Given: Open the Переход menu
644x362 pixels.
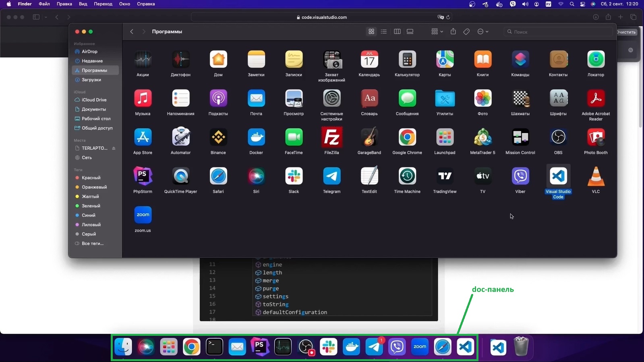Looking at the screenshot, I should (x=103, y=4).
